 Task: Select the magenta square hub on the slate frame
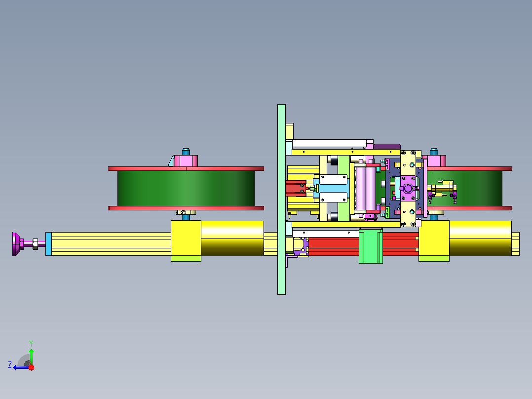pyautogui.click(x=408, y=188)
